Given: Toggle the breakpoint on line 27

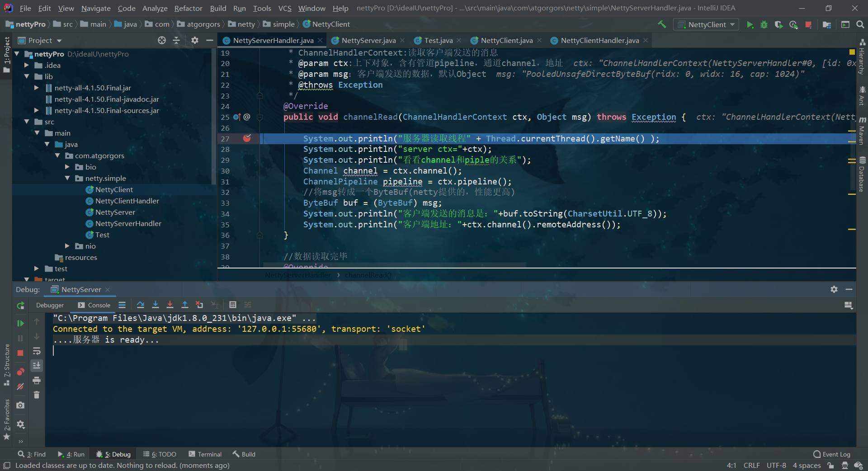Looking at the screenshot, I should click(x=247, y=138).
